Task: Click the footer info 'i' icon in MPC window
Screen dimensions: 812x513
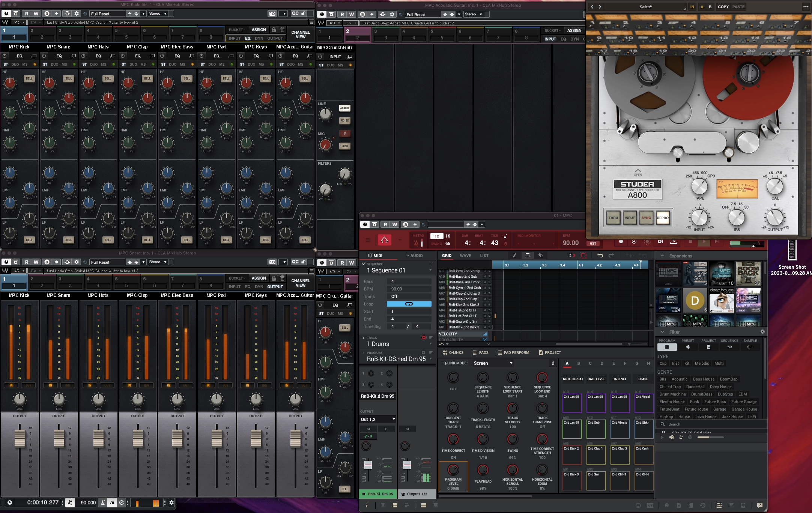Action: point(367,505)
